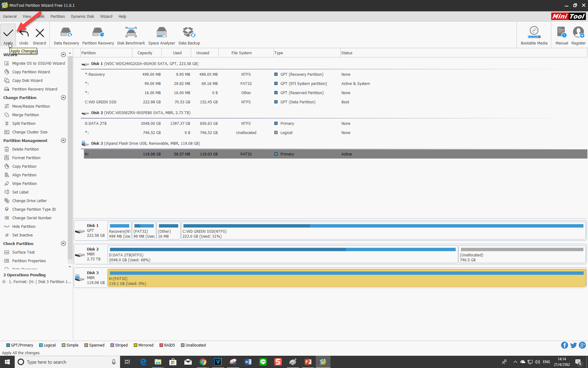588x368 pixels.
Task: Select the H: partition row in list
Action: click(335, 154)
